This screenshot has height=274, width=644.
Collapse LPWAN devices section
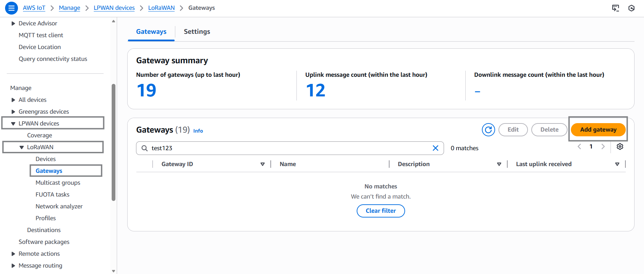(13, 123)
